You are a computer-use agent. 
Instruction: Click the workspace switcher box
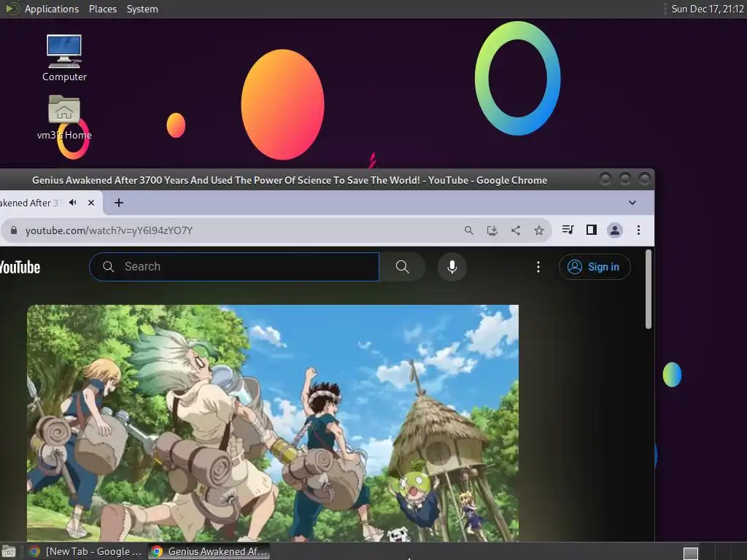point(690,553)
